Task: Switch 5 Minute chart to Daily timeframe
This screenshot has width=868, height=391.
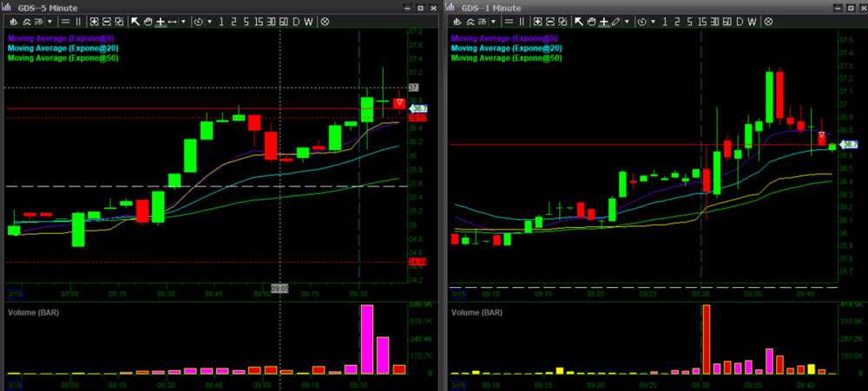Action: coord(295,21)
